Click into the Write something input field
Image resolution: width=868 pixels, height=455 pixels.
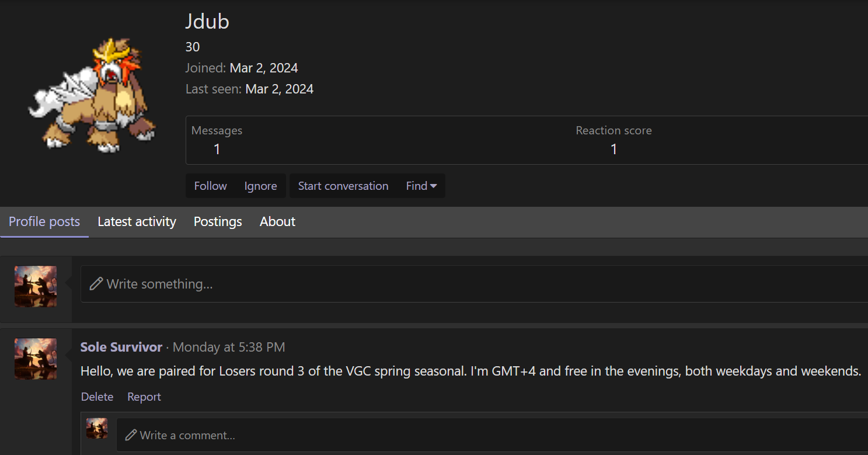[x=474, y=284]
